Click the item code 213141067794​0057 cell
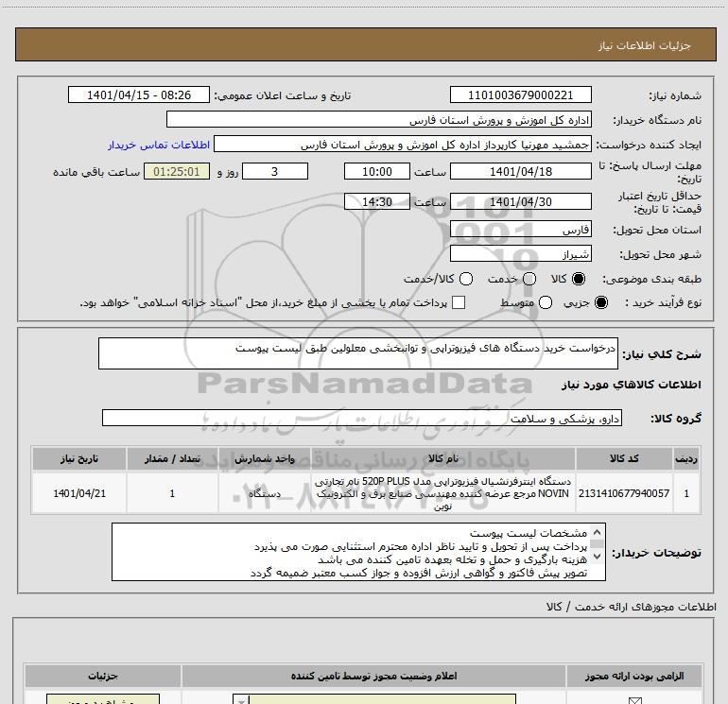Screen dimensions: 728x704 point(624,493)
